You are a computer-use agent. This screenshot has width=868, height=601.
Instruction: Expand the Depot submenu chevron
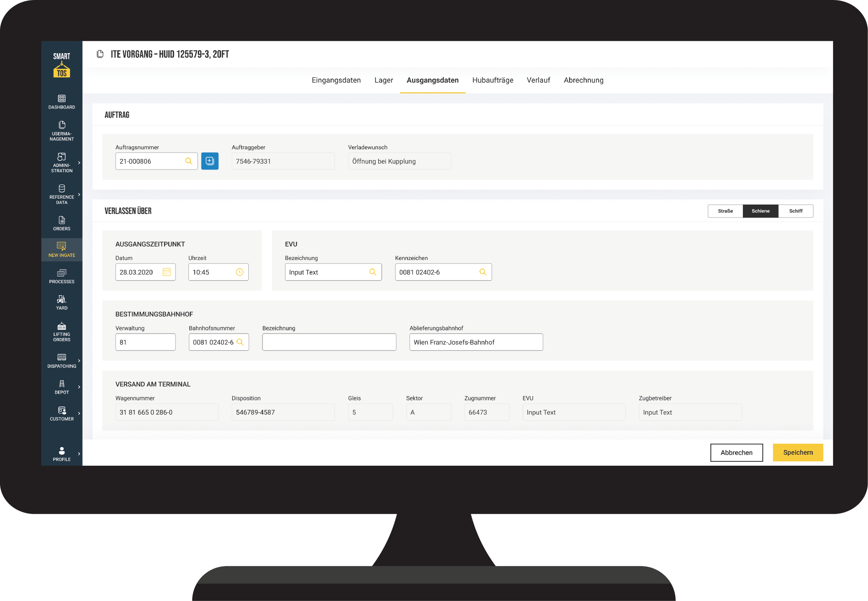(x=79, y=387)
